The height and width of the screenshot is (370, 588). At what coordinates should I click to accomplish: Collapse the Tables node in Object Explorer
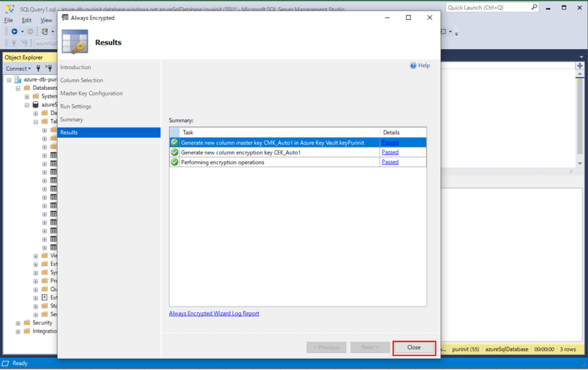pos(36,121)
